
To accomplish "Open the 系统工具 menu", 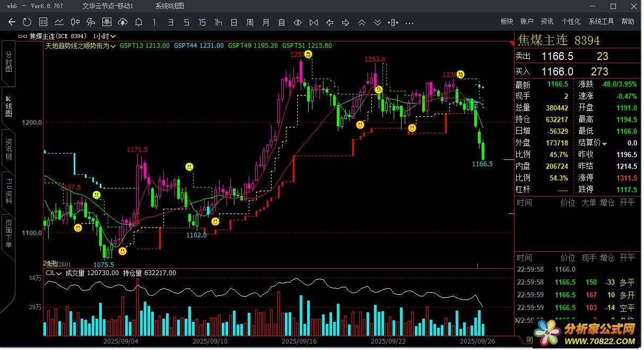I will coord(601,22).
